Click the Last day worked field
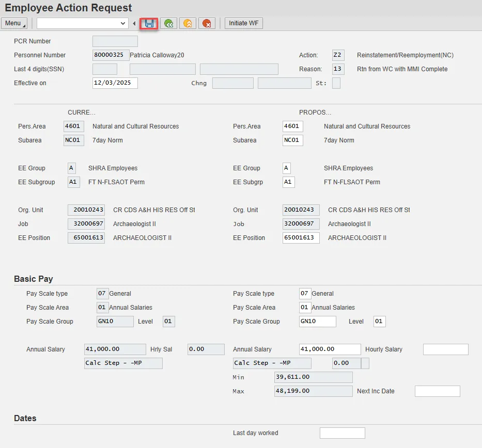Viewport: 482px width, 448px height. [x=342, y=433]
